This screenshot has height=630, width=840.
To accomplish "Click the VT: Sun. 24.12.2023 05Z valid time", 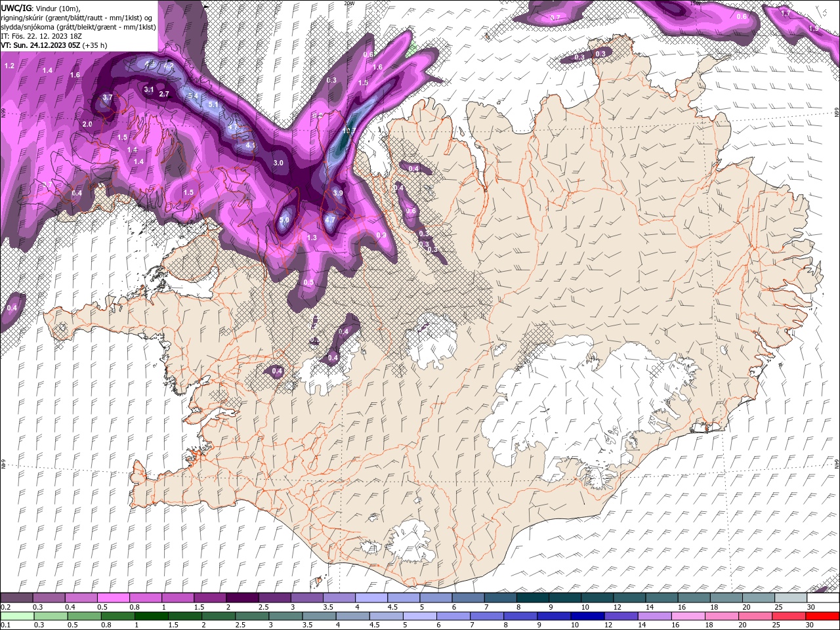I will coord(41,45).
